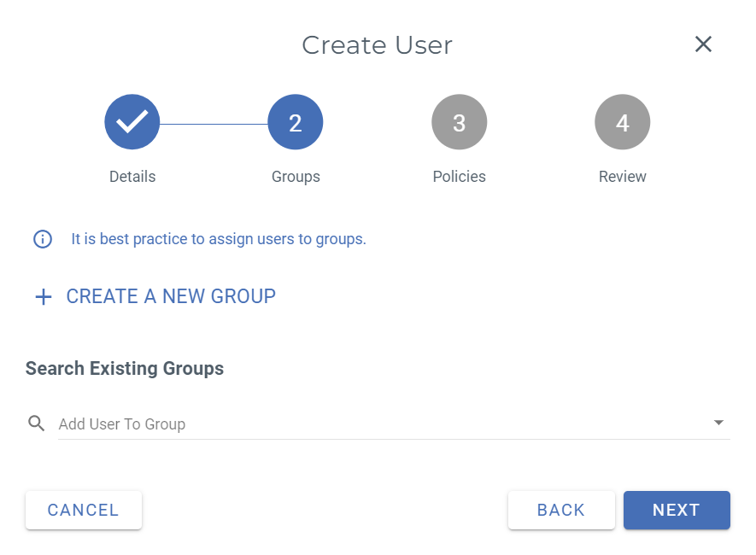Go BACK to the previous step
Image resolution: width=756 pixels, height=555 pixels.
(561, 510)
